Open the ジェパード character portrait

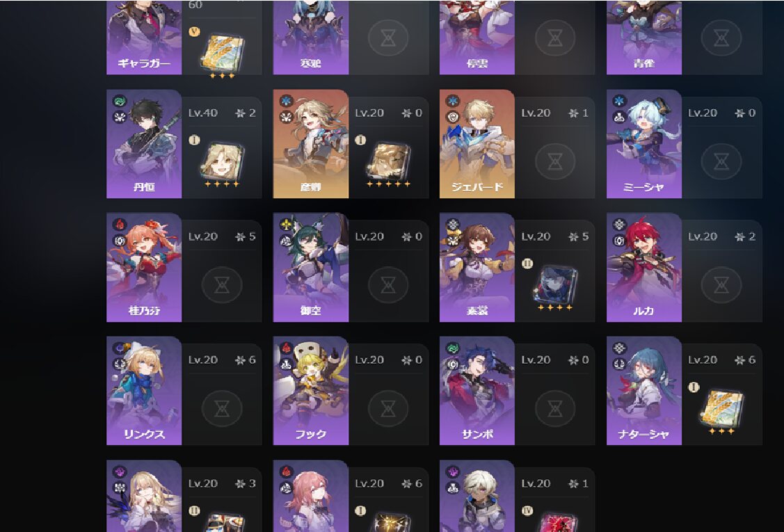click(x=477, y=144)
